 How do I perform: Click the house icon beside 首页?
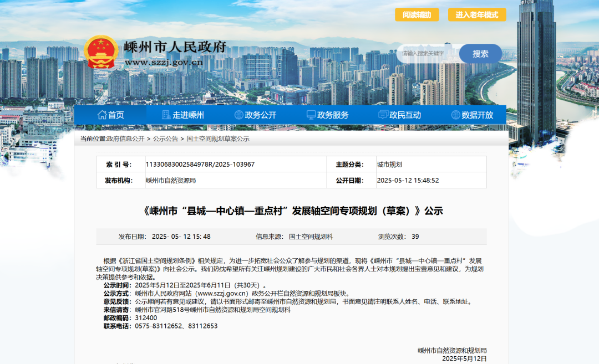(x=102, y=115)
